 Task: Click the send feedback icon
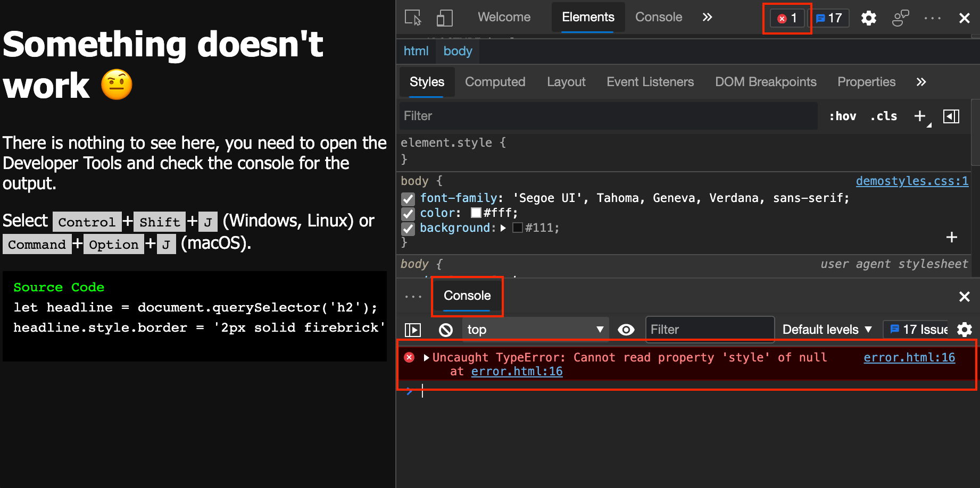click(900, 18)
